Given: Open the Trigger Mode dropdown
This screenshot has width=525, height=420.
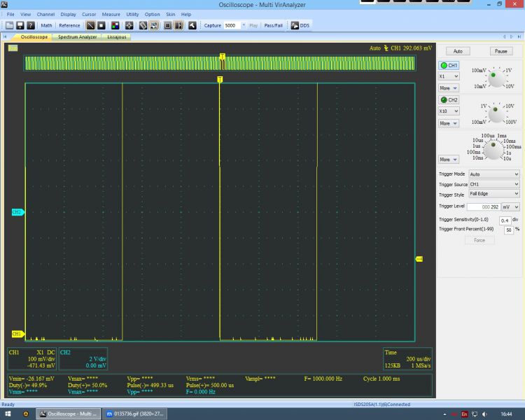Looking at the screenshot, I should point(494,174).
